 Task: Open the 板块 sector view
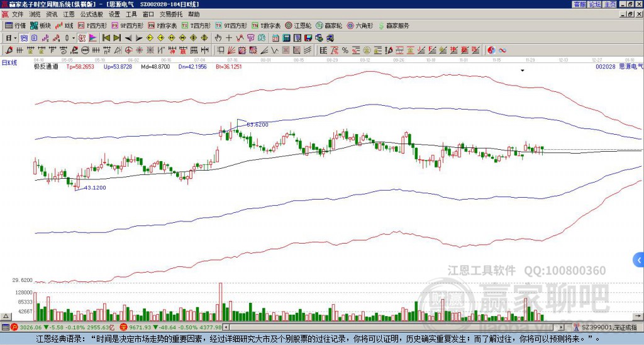pos(41,25)
